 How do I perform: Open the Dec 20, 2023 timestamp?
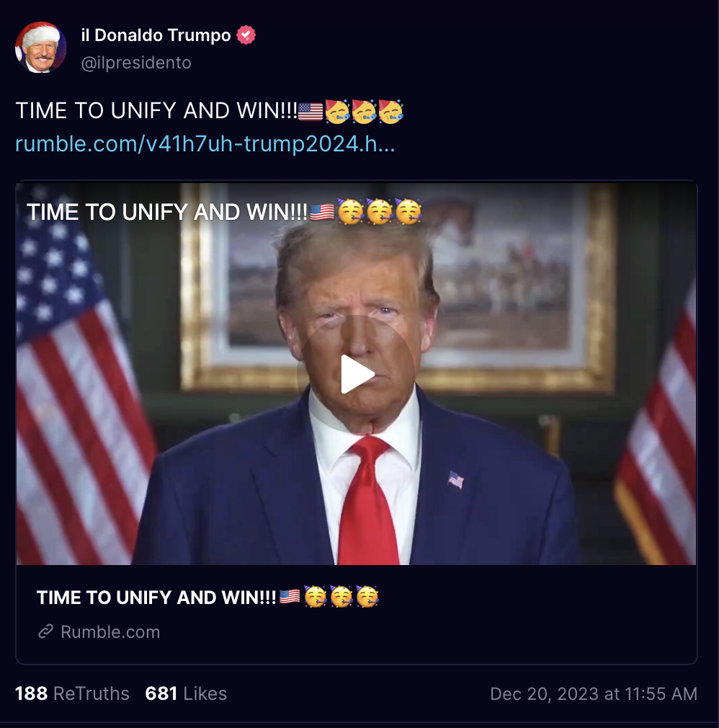point(594,693)
